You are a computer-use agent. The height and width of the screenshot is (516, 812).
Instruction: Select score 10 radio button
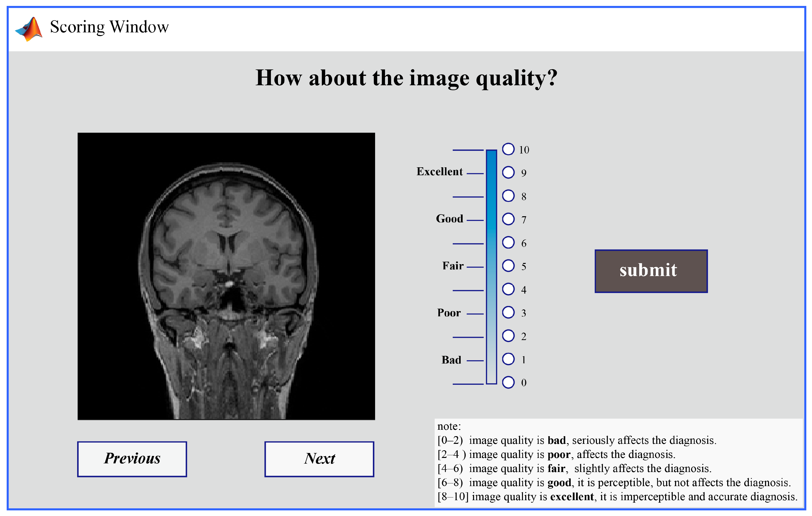tap(508, 149)
